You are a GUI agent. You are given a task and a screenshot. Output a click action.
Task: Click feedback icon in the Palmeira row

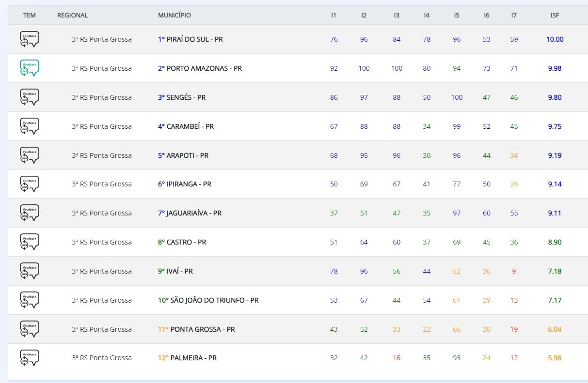click(x=29, y=358)
